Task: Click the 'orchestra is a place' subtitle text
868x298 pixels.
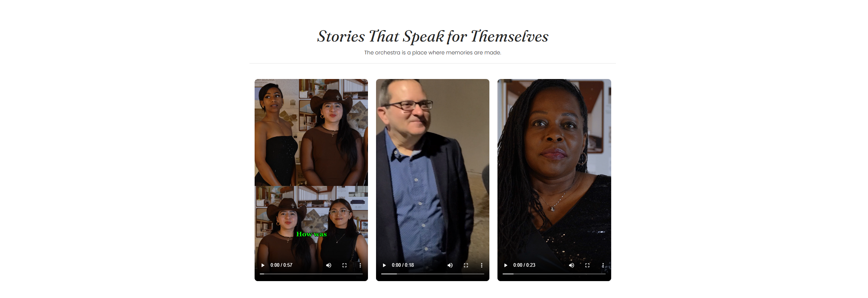Action: pyautogui.click(x=433, y=53)
